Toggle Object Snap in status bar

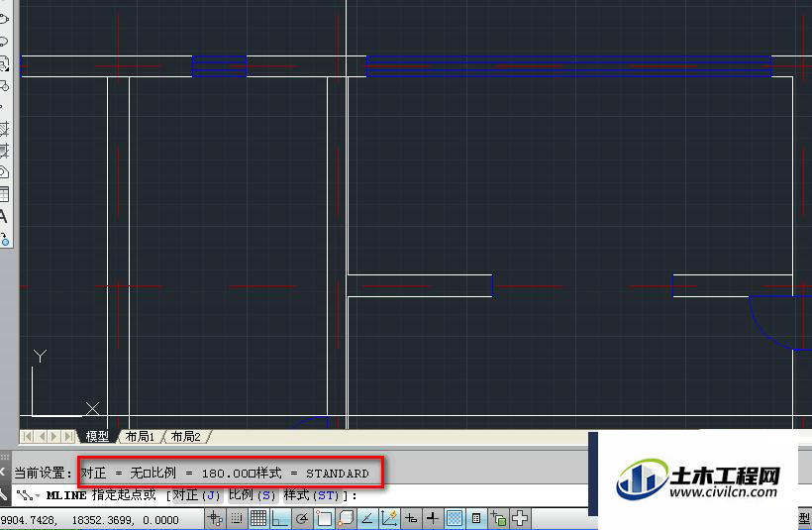[x=324, y=518]
